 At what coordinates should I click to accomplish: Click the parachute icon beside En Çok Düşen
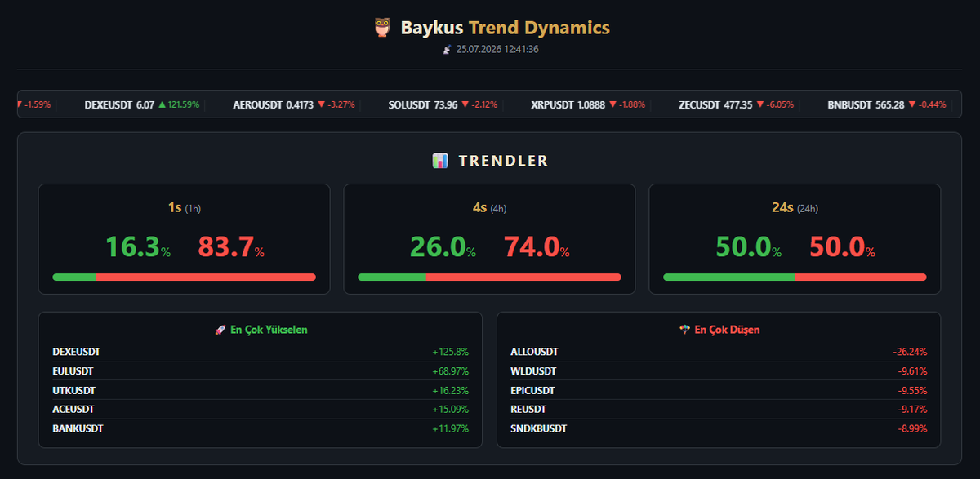684,330
